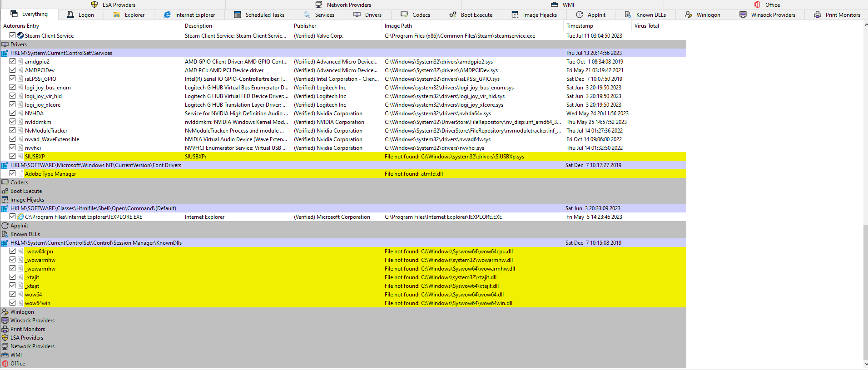Open the WMI tab
The width and height of the screenshot is (868, 370).
click(x=562, y=5)
